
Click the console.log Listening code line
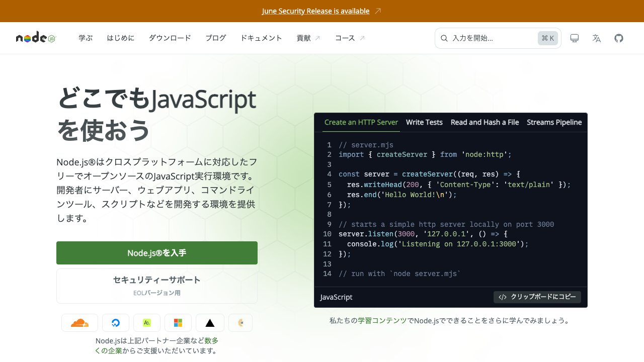pos(438,244)
